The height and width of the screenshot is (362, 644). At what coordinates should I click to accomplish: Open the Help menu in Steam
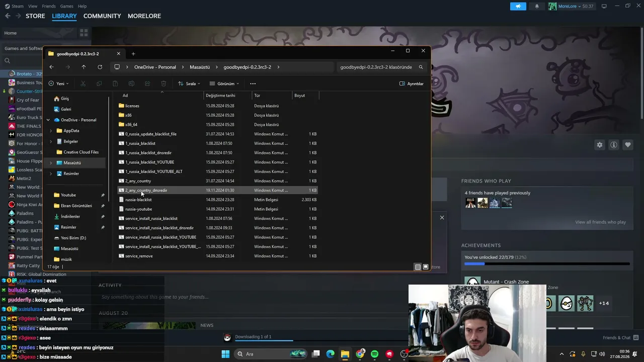(82, 6)
